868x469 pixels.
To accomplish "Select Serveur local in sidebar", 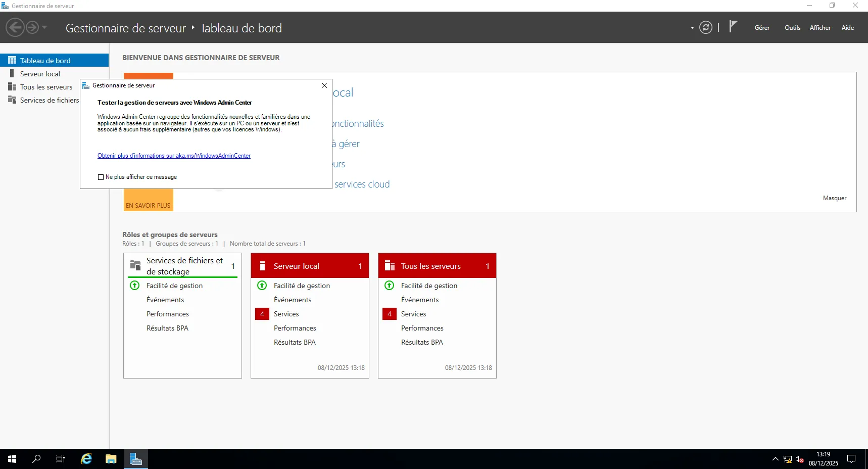I will (x=54, y=74).
